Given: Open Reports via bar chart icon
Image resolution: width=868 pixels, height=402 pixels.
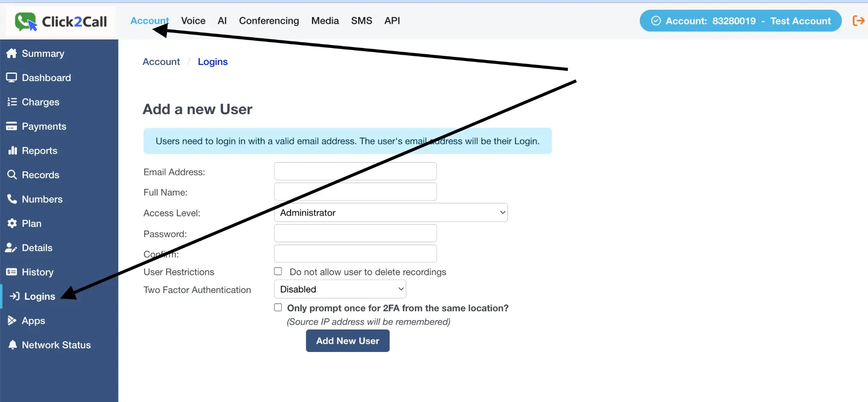Looking at the screenshot, I should (12, 151).
